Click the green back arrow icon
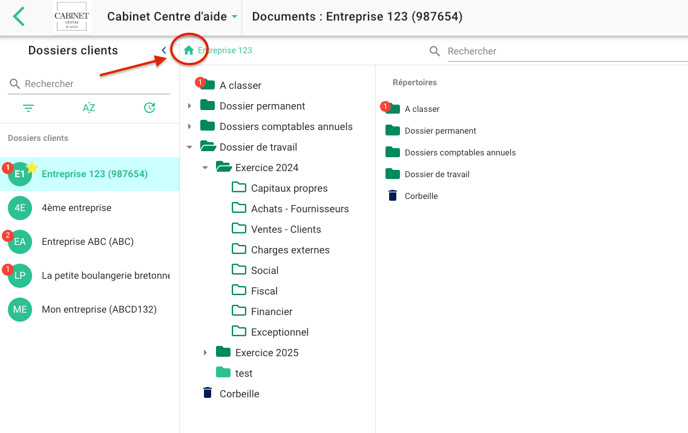688x433 pixels. (19, 17)
